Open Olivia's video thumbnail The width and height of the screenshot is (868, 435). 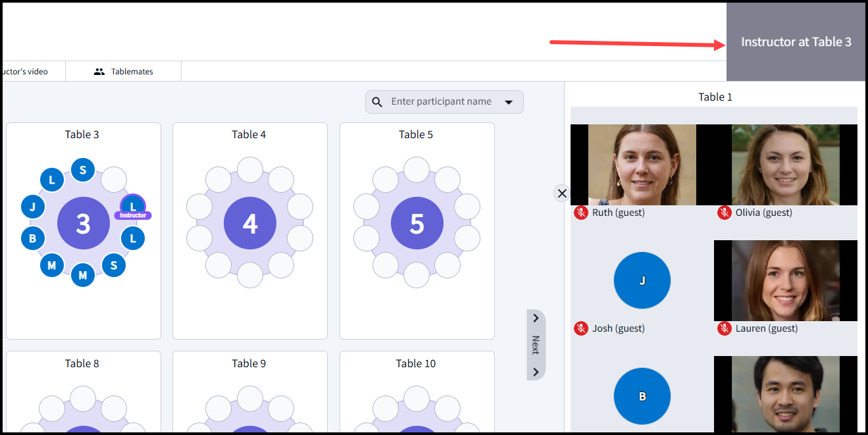786,165
